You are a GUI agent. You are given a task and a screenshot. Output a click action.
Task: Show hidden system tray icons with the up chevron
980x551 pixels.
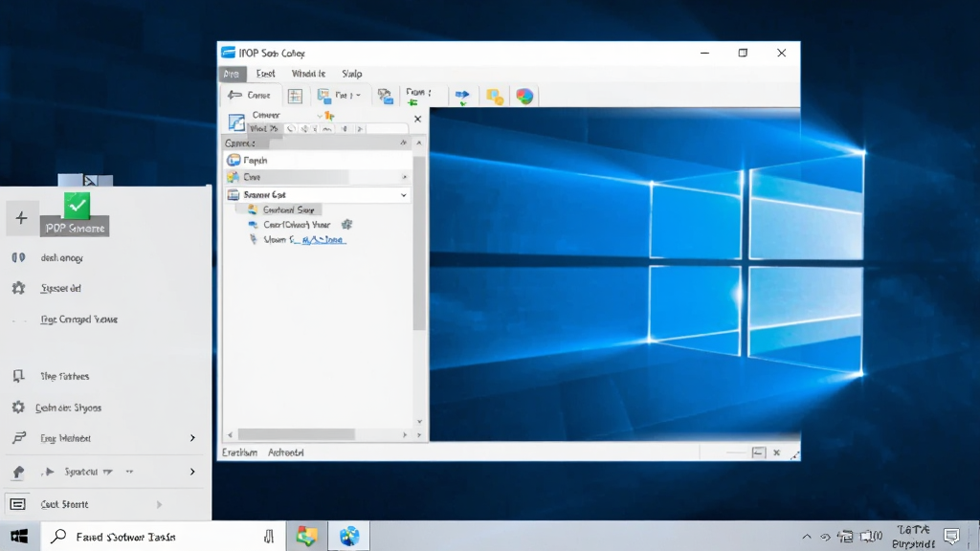806,537
